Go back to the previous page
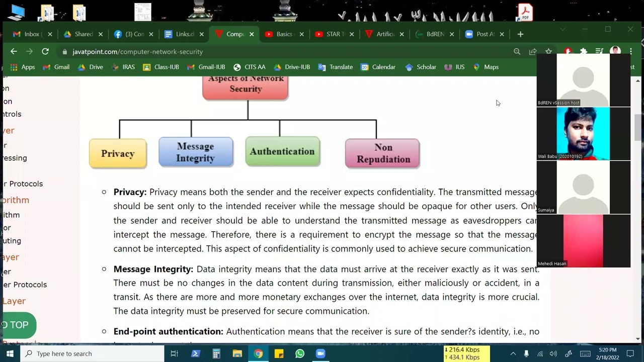This screenshot has height=362, width=644. coord(14,51)
